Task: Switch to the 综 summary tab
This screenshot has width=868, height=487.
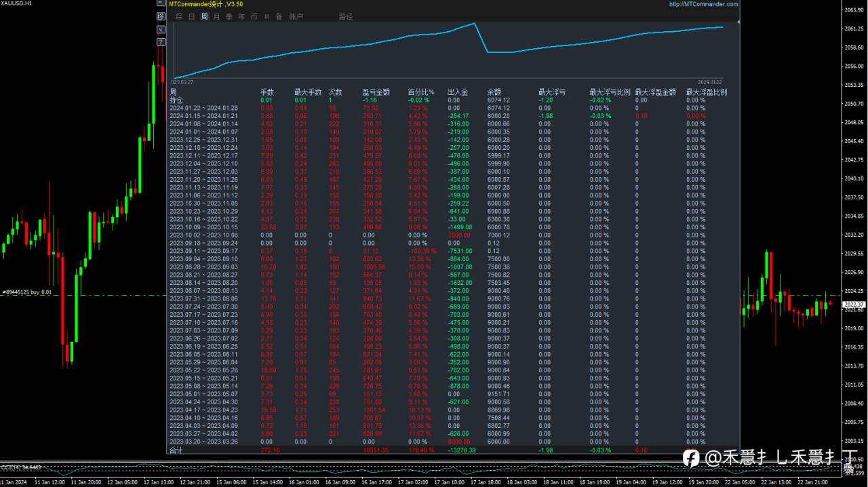Action: (179, 16)
